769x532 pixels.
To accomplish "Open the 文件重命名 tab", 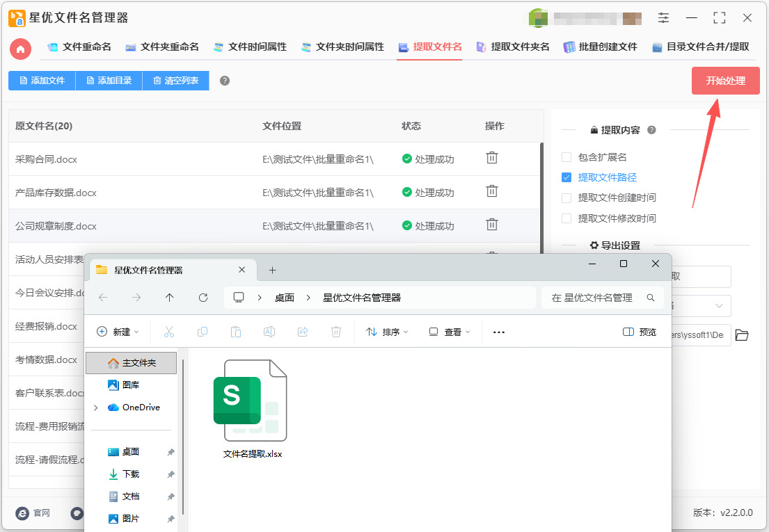I will click(79, 47).
